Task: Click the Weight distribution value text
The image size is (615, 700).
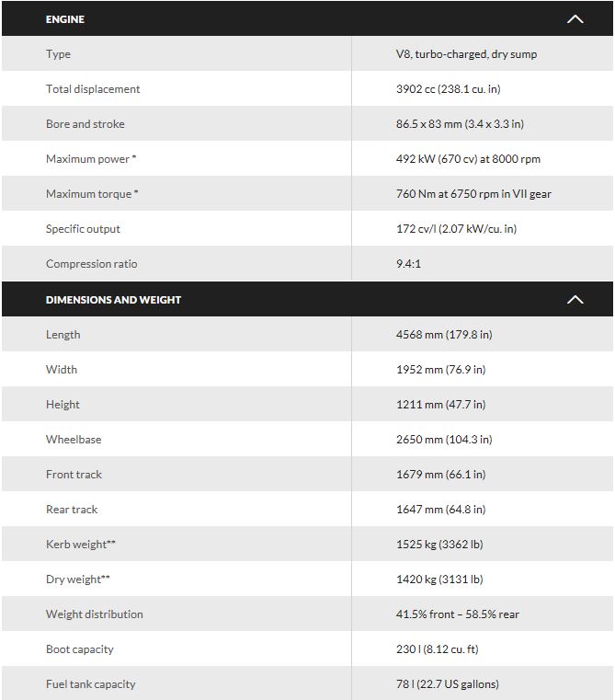Action: pos(457,614)
